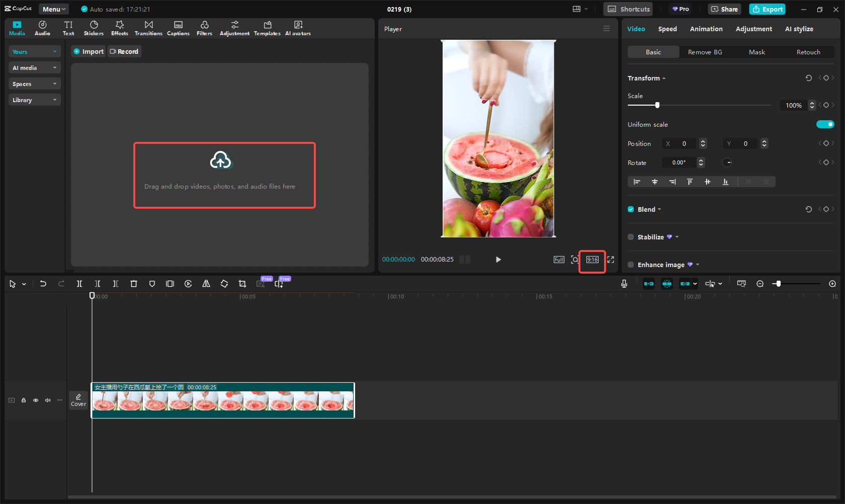Click the split clip tool in timeline toolbar
This screenshot has height=504, width=845.
(79, 284)
